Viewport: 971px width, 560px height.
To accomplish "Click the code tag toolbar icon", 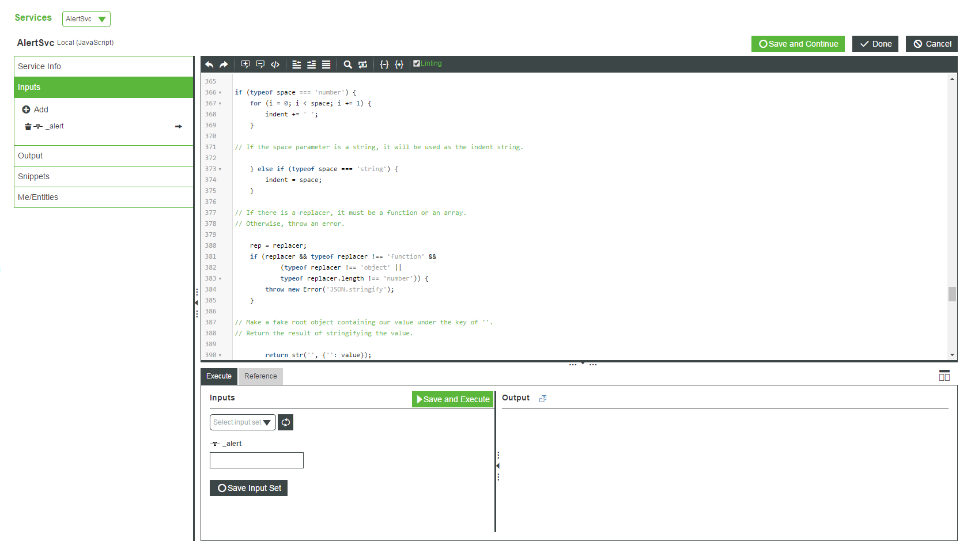I will tap(275, 65).
